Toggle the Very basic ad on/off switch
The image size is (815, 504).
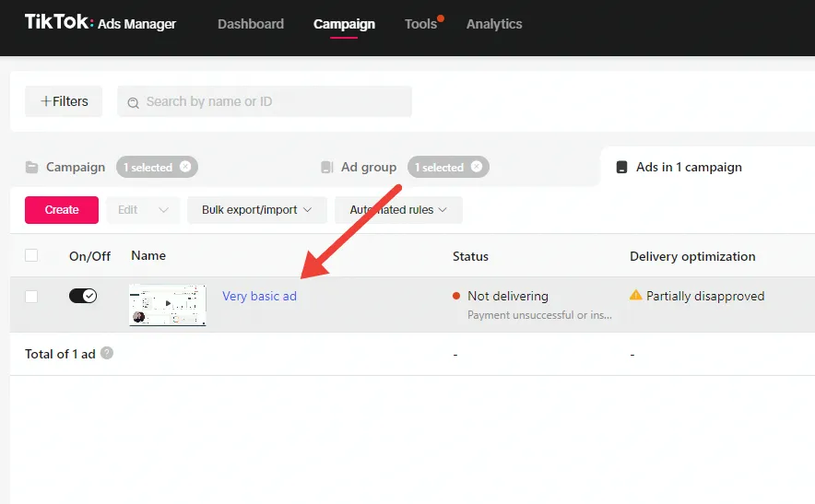[x=83, y=296]
